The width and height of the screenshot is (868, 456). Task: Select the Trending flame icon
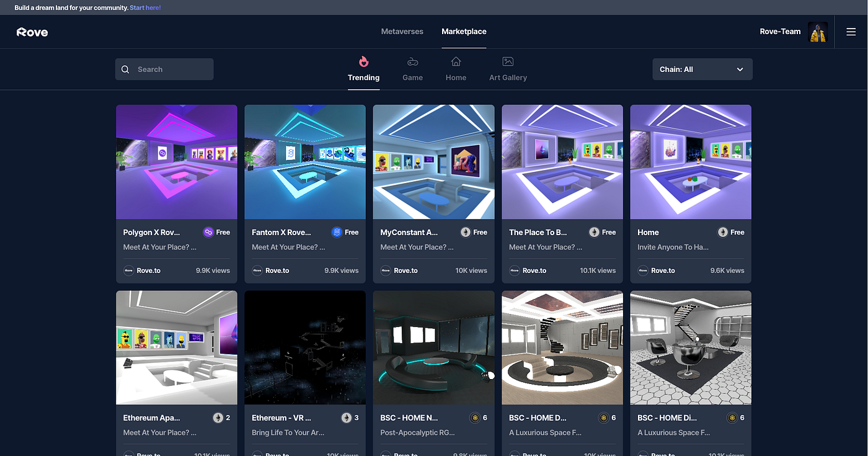[x=364, y=61]
